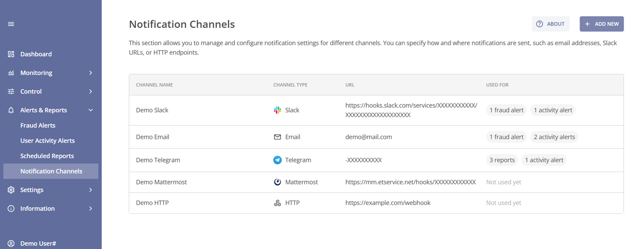Click the Dashboard grid icon in sidebar
This screenshot has height=249, width=644.
tap(11, 54)
